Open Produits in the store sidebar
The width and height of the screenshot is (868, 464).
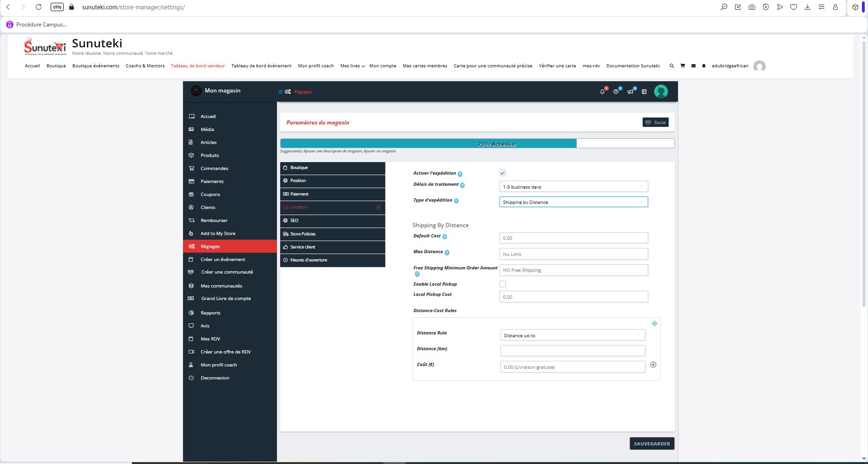[x=210, y=156]
